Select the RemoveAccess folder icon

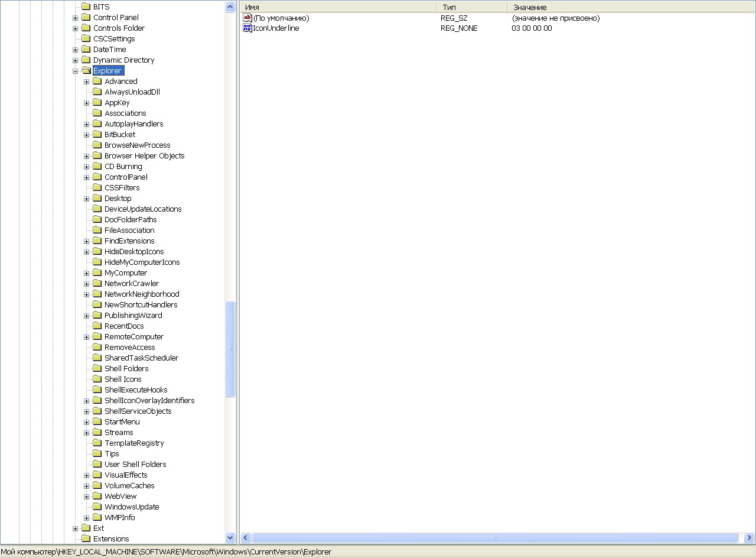(x=97, y=348)
